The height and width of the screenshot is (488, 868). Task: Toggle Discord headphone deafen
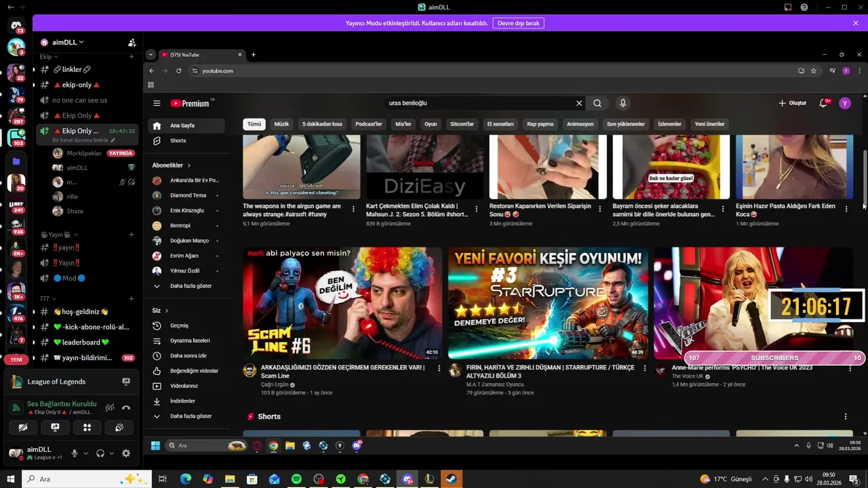click(100, 453)
